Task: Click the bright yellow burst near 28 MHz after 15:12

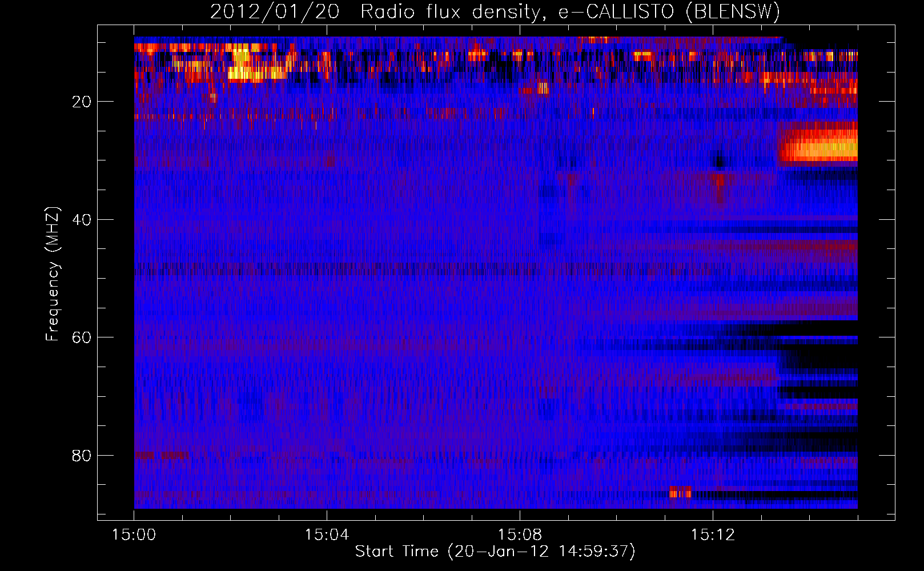Action: pos(819,146)
